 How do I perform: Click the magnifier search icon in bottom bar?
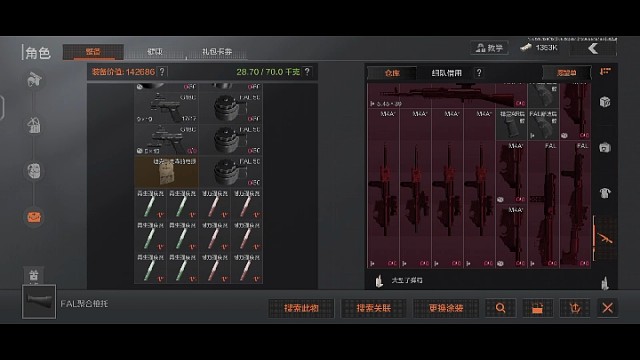[x=500, y=308]
